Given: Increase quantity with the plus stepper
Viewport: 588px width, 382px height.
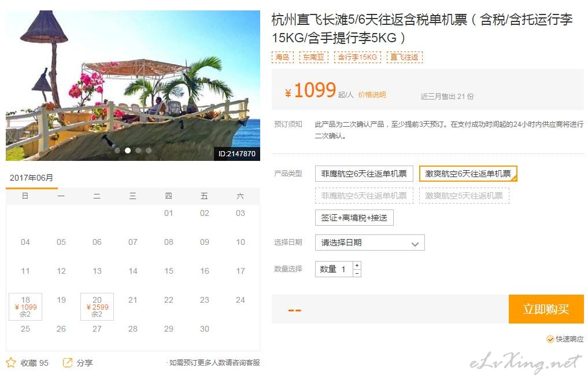Looking at the screenshot, I should pos(357,265).
